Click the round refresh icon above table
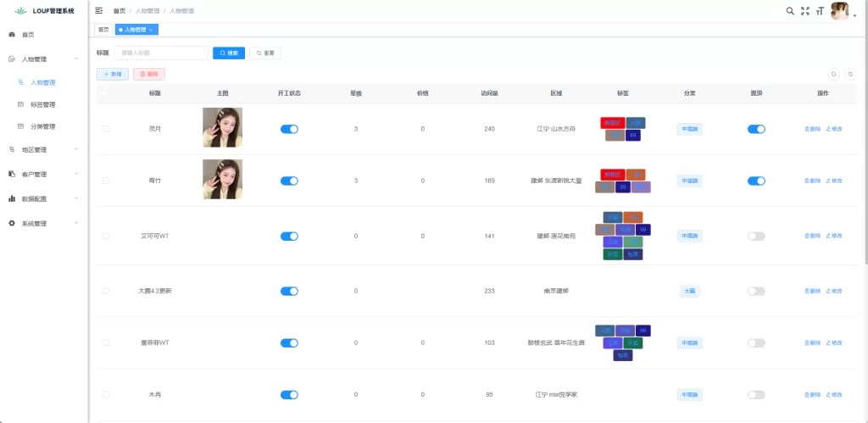The height and width of the screenshot is (423, 868). click(850, 74)
